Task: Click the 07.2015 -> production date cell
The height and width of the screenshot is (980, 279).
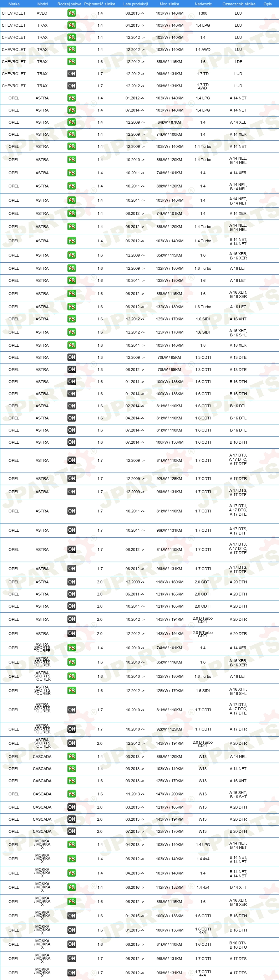Action: [135, 831]
